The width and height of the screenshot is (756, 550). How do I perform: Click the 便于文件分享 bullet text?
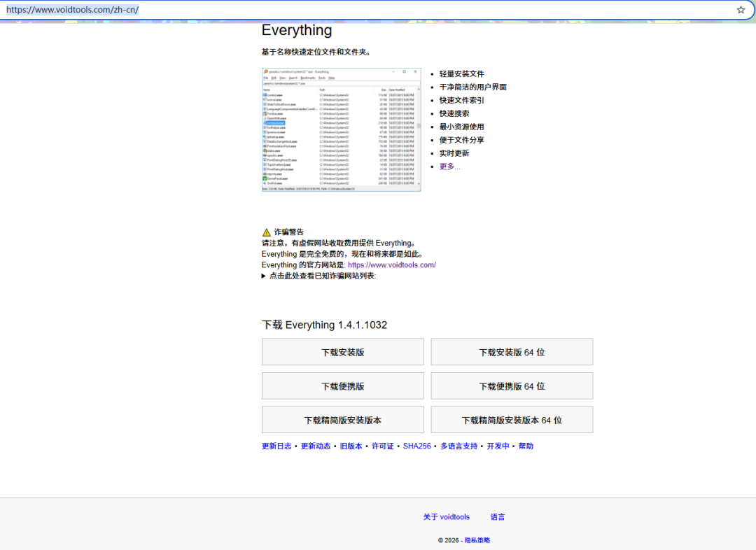click(461, 140)
